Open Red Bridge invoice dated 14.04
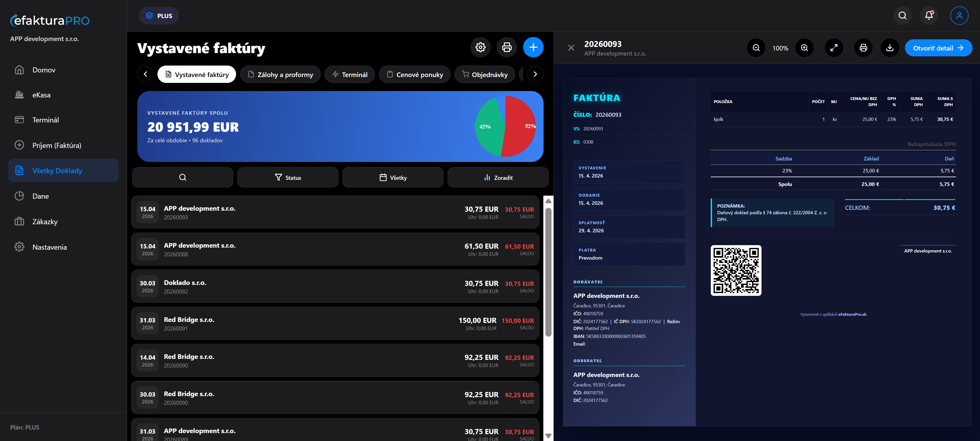The width and height of the screenshot is (980, 441). pyautogui.click(x=335, y=360)
